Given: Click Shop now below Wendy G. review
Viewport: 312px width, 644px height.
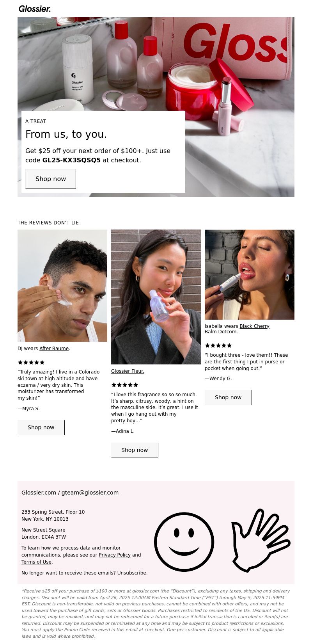Looking at the screenshot, I should click(228, 397).
